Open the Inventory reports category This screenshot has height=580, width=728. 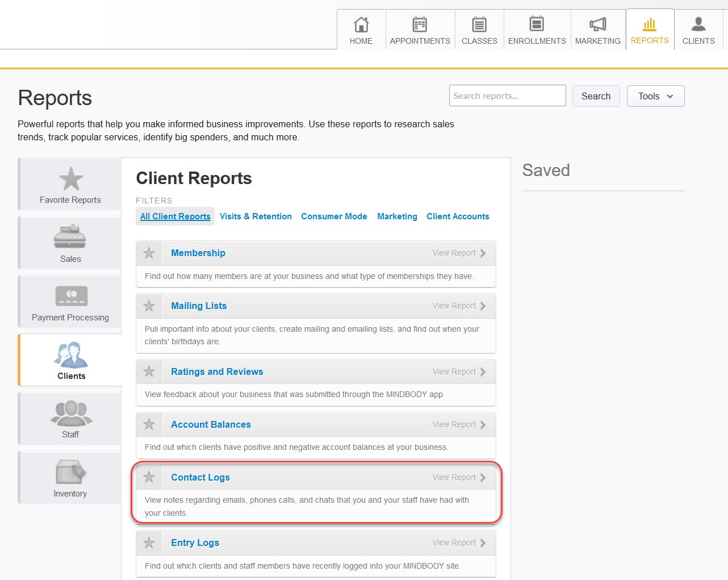[70, 477]
